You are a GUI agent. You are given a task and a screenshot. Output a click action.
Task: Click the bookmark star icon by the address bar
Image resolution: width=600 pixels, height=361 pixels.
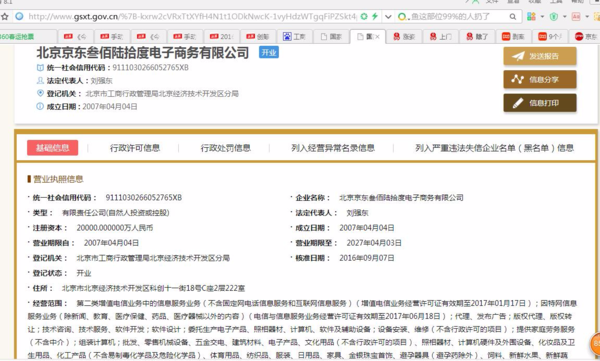(x=5, y=16)
